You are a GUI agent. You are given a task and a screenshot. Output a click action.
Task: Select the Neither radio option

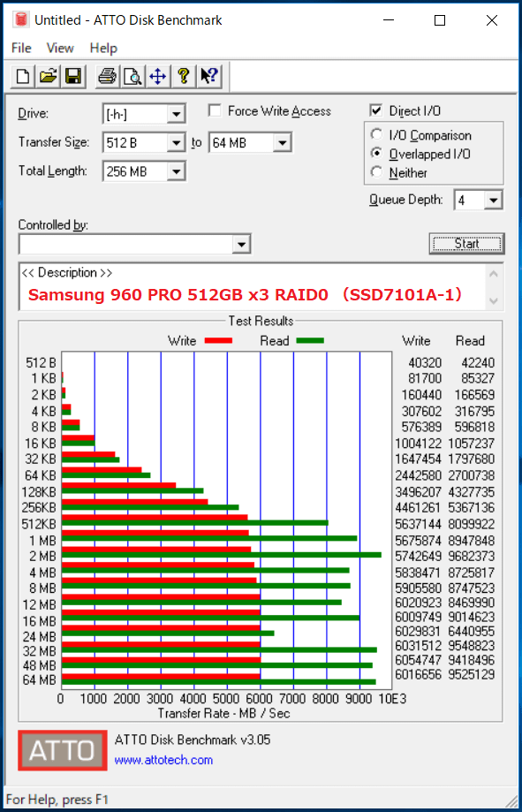point(377,172)
